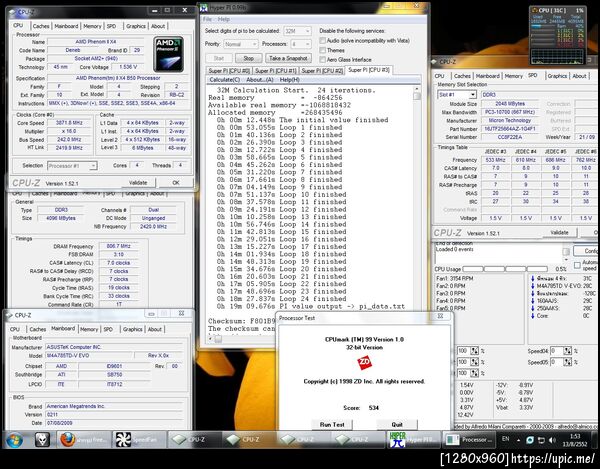The height and width of the screenshot is (469, 600).
Task: Click the Super PI horizontal scrollbar thumb
Action: [x=218, y=339]
